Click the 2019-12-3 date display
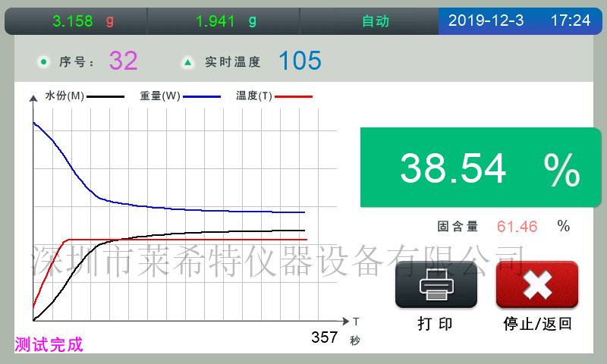 [x=486, y=21]
